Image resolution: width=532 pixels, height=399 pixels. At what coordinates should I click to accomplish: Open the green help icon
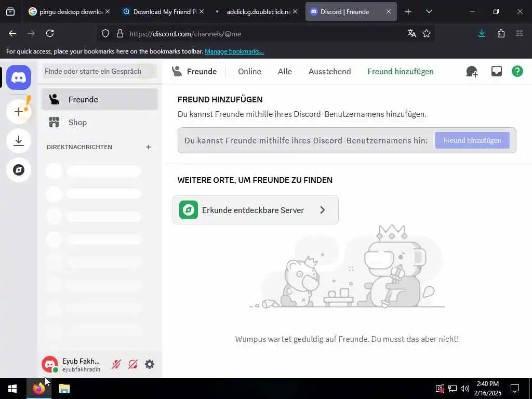pos(517,71)
